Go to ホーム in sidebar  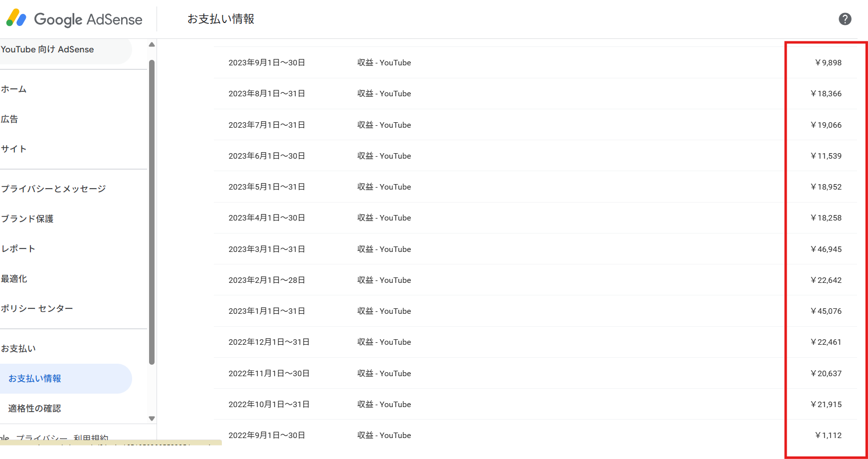click(14, 89)
